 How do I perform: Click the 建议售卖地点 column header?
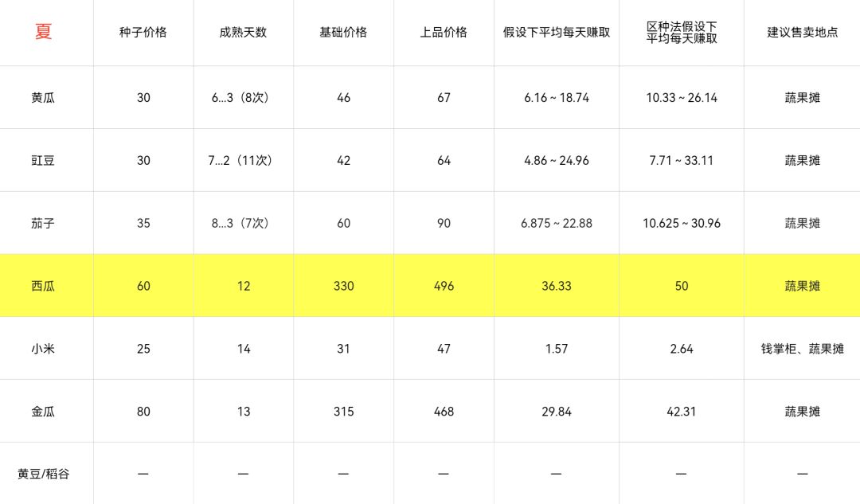pyautogui.click(x=803, y=33)
